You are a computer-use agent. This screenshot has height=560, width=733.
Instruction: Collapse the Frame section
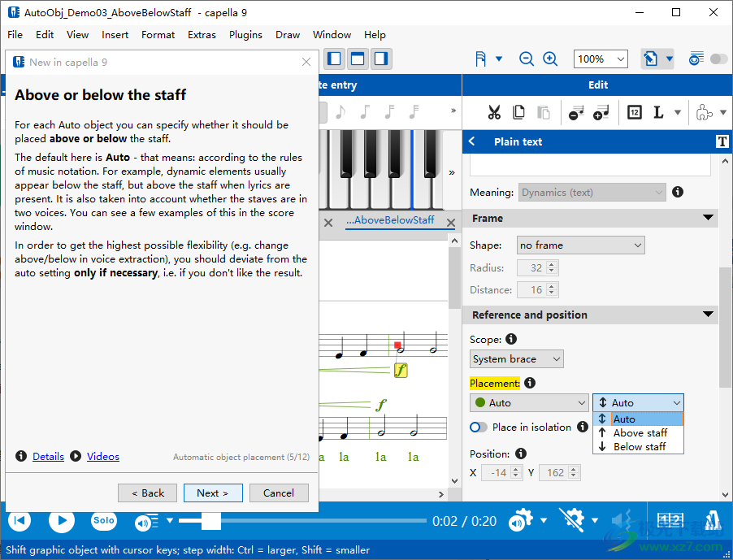[708, 218]
